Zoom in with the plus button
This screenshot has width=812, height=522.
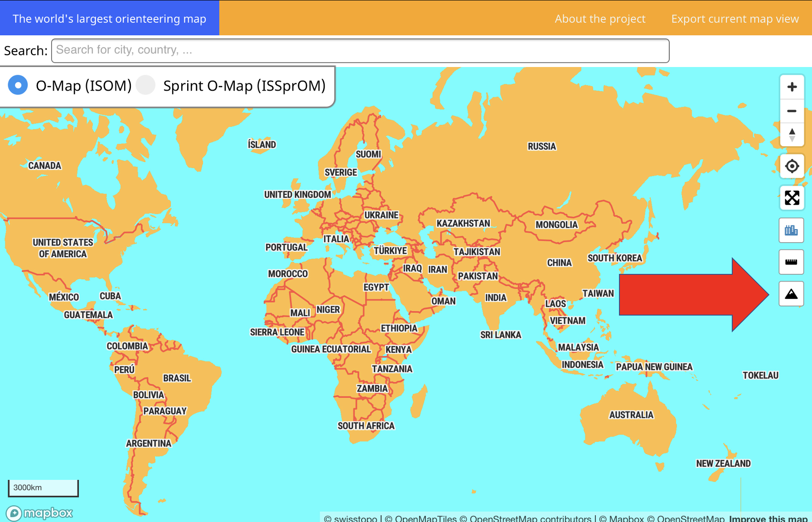click(x=792, y=87)
